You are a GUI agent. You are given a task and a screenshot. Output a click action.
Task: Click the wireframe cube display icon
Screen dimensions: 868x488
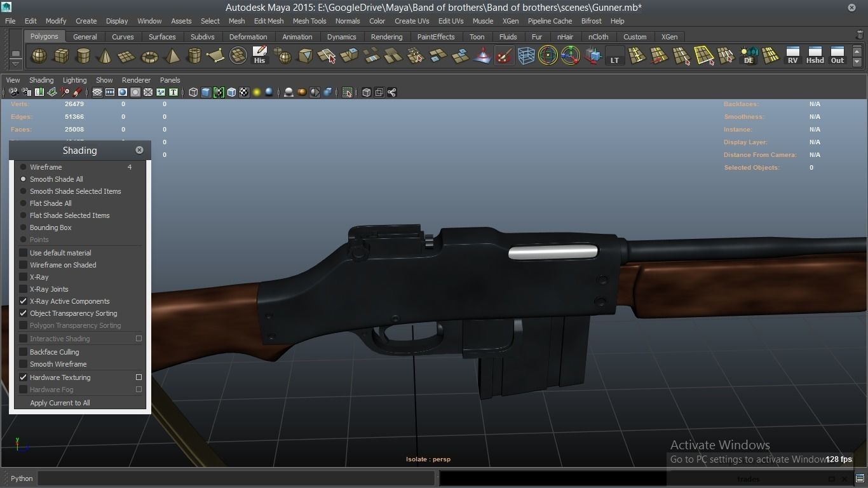pyautogui.click(x=193, y=93)
